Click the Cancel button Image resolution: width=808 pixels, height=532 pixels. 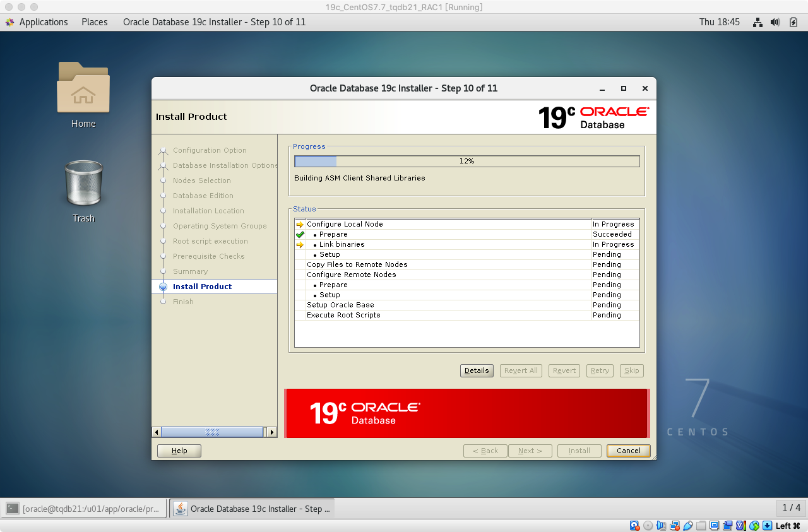click(x=629, y=451)
